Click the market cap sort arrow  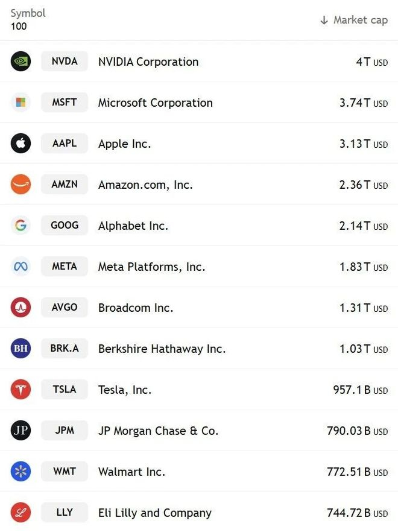(x=324, y=21)
